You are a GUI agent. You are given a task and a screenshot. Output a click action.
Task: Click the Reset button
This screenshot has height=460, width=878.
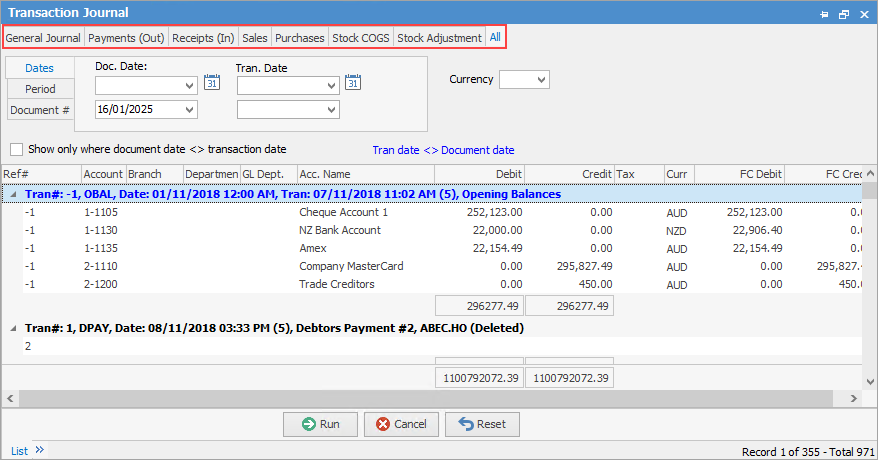point(482,424)
